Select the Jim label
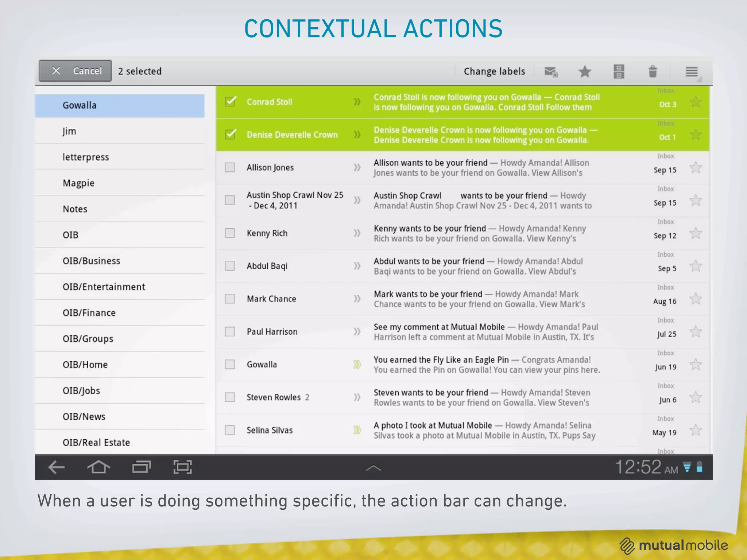 tap(120, 131)
